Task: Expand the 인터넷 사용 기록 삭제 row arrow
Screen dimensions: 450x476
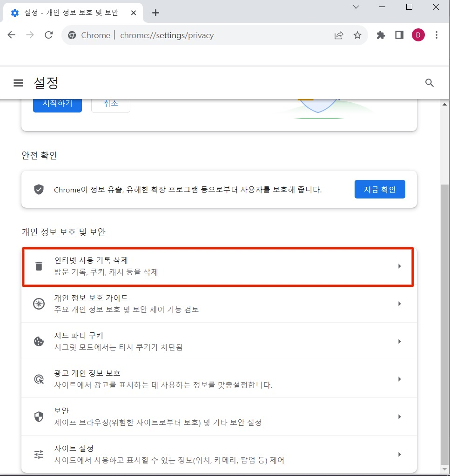Action: tap(399, 265)
